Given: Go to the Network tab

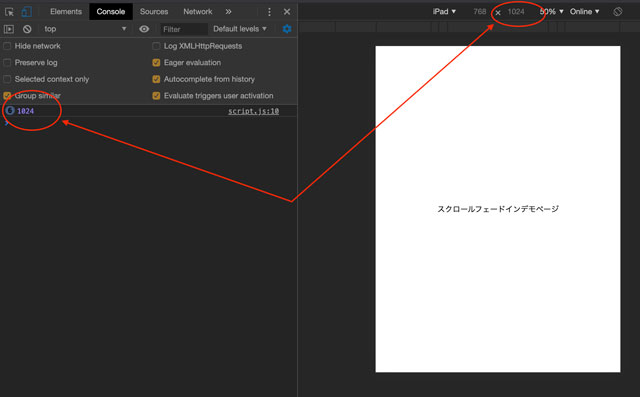Looking at the screenshot, I should pos(198,12).
